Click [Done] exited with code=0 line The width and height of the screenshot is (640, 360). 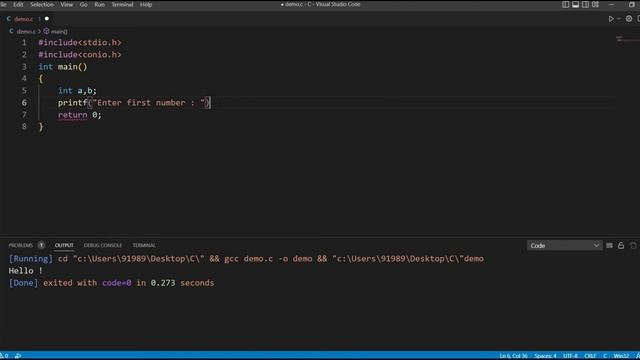(x=111, y=283)
